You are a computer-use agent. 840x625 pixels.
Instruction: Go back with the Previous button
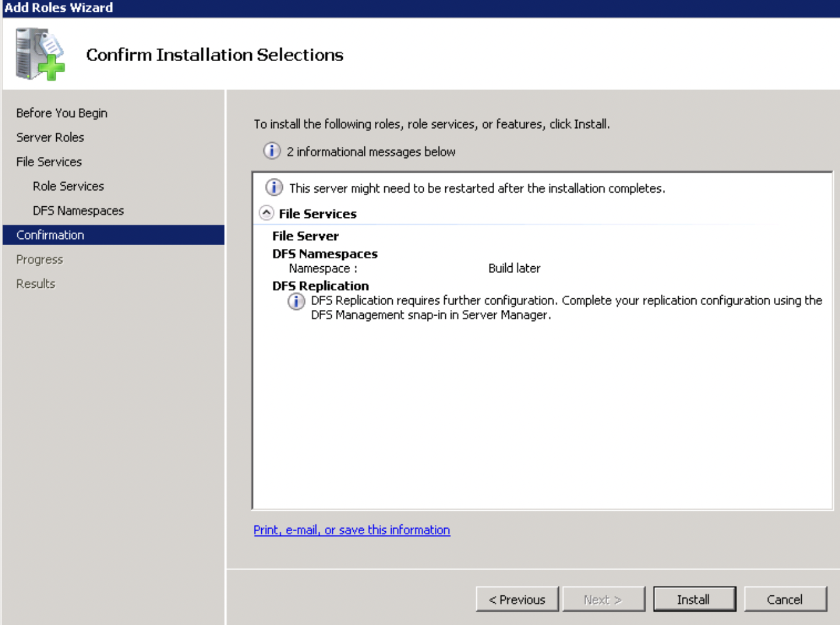coord(517,599)
